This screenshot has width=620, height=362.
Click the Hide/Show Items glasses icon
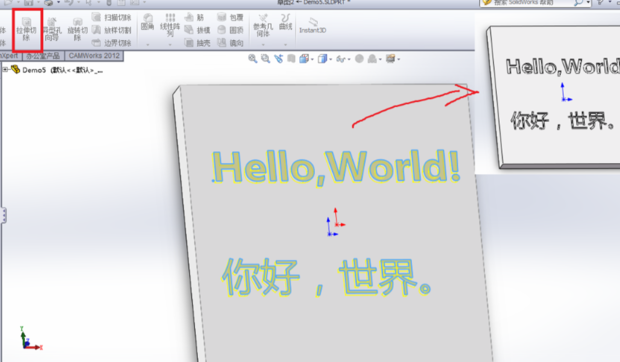(340, 59)
